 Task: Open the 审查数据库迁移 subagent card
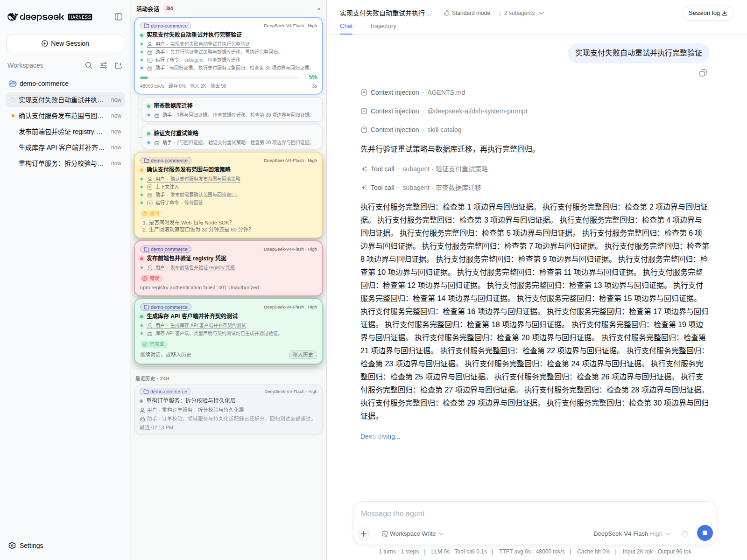(x=233, y=110)
